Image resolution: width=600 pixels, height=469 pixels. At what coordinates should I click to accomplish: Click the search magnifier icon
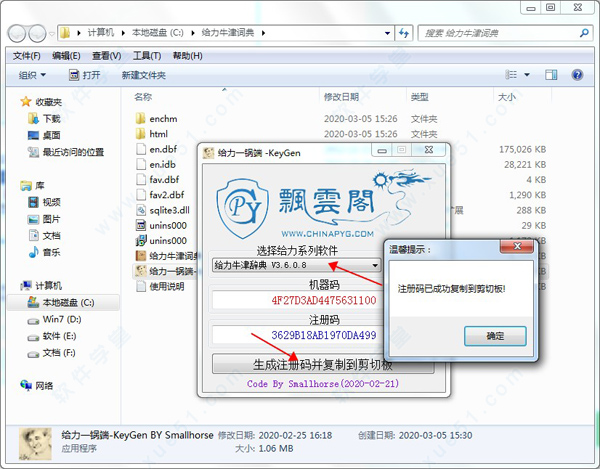pos(584,33)
